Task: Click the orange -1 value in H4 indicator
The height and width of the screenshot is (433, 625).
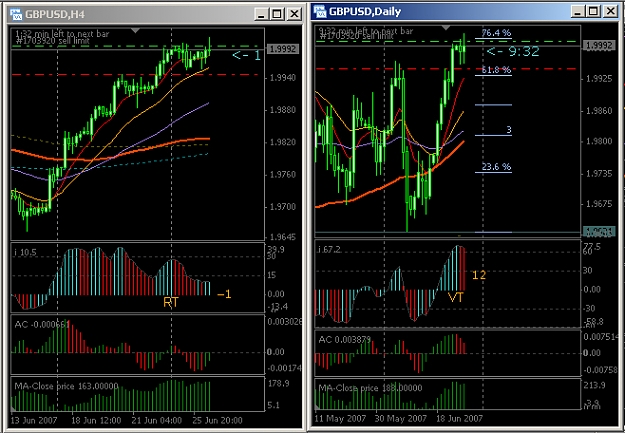Action: pos(224,295)
